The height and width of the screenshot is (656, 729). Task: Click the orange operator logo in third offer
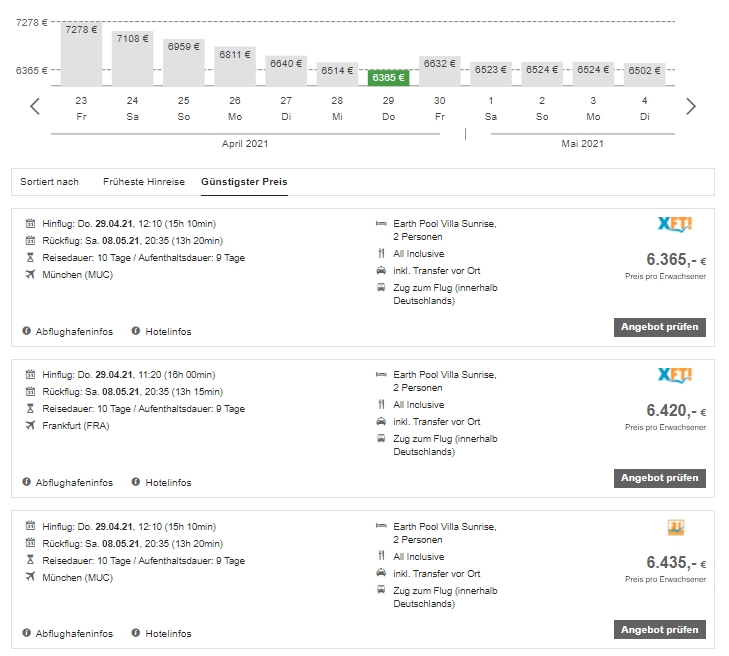(676, 528)
